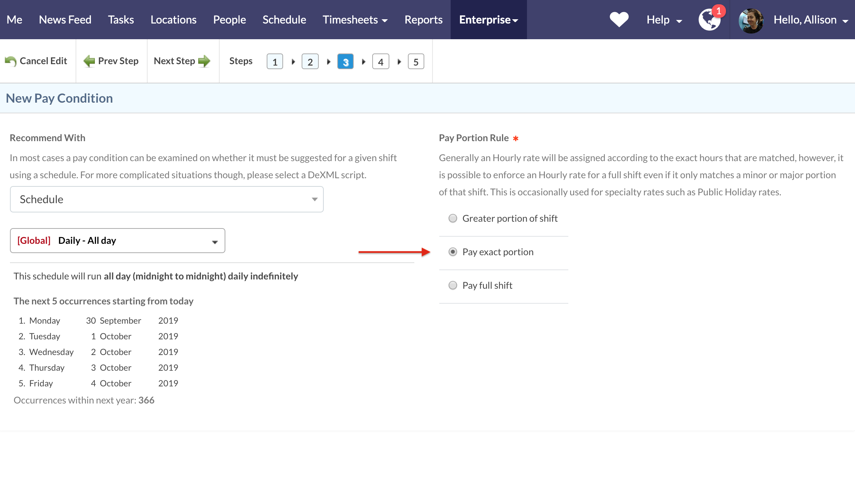Go to step 5 box
The height and width of the screenshot is (504, 855).
pyautogui.click(x=416, y=62)
